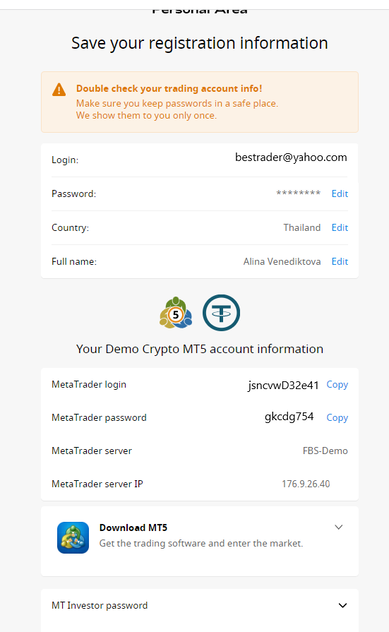Click the MetaTrader 5 logo icon
This screenshot has height=632, width=389.
[176, 313]
